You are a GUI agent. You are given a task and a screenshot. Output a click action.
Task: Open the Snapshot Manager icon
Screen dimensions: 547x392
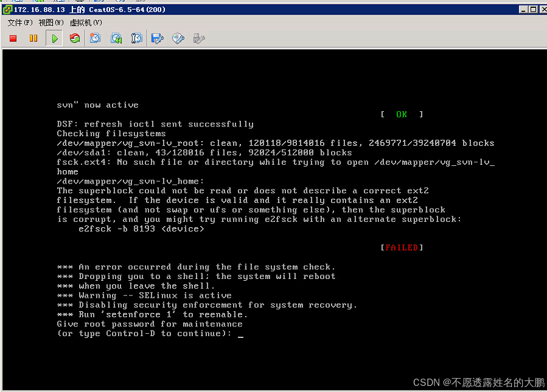coord(137,38)
